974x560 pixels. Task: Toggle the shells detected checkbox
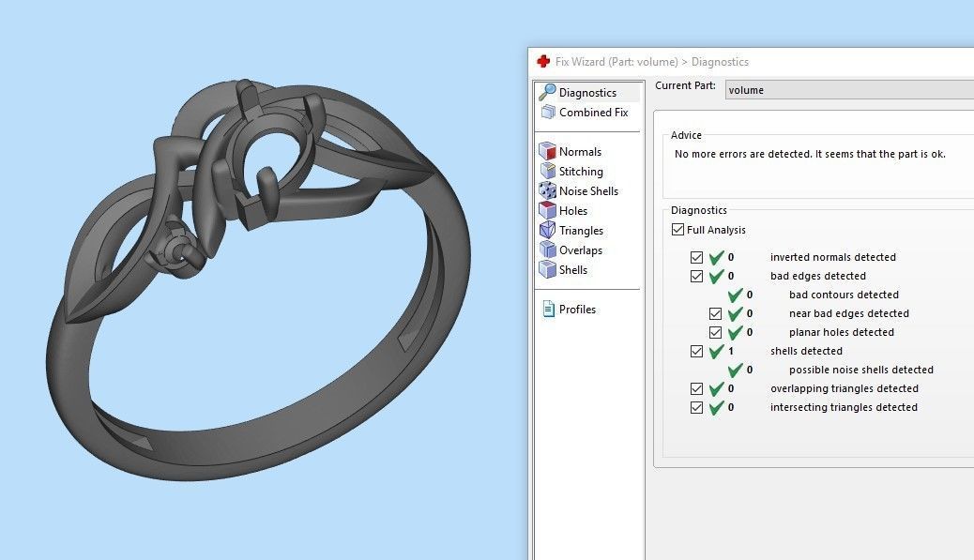(696, 351)
